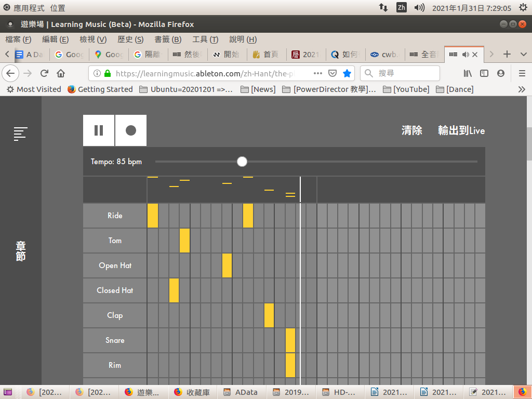Go back with the browser back arrow
Image resolution: width=532 pixels, height=399 pixels.
tap(10, 73)
